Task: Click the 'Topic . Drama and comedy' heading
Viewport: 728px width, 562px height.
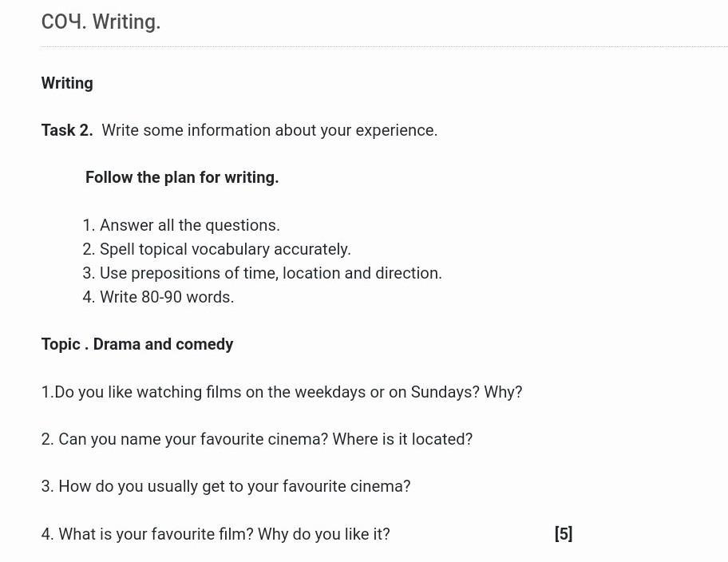Action: (x=137, y=344)
